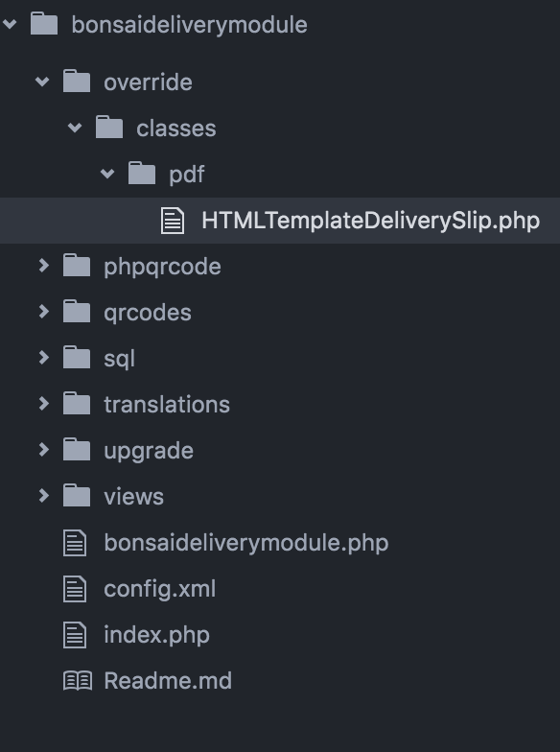
Task: Select the HTMLTemplateDeliverySlip.php file entry
Action: (x=280, y=221)
